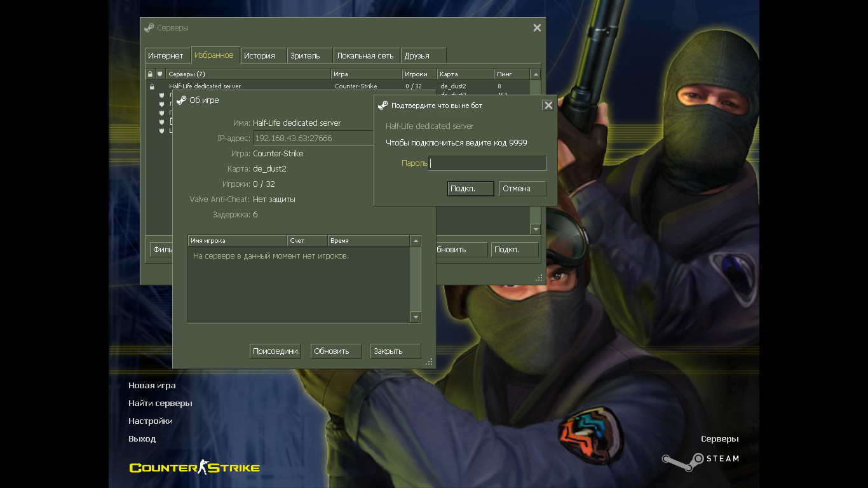The height and width of the screenshot is (488, 868).
Task: Show the Локальная сеть tab
Action: pyautogui.click(x=365, y=56)
